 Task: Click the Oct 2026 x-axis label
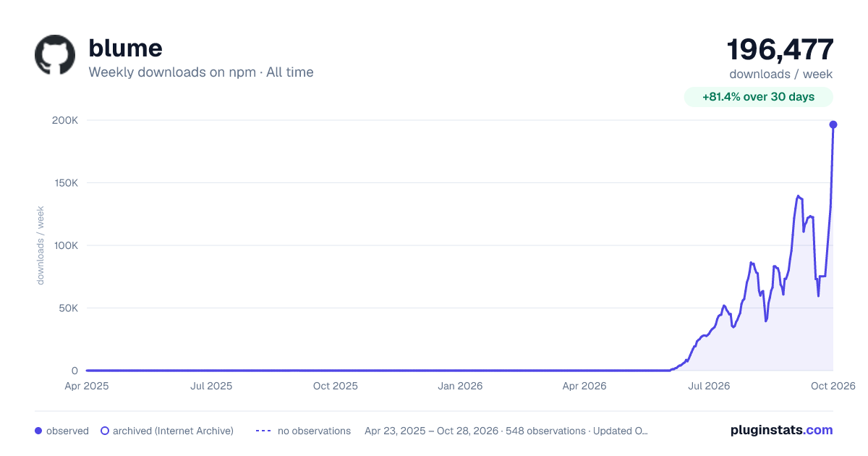[x=833, y=386]
